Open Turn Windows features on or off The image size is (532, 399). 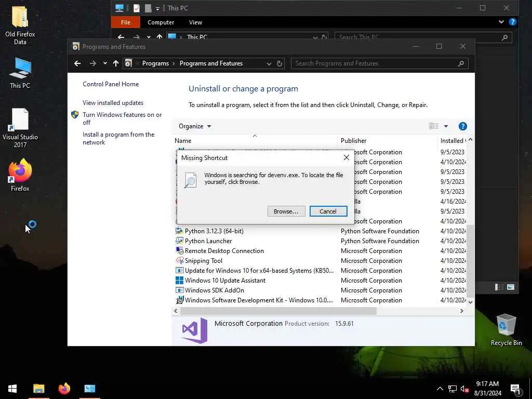(x=122, y=118)
